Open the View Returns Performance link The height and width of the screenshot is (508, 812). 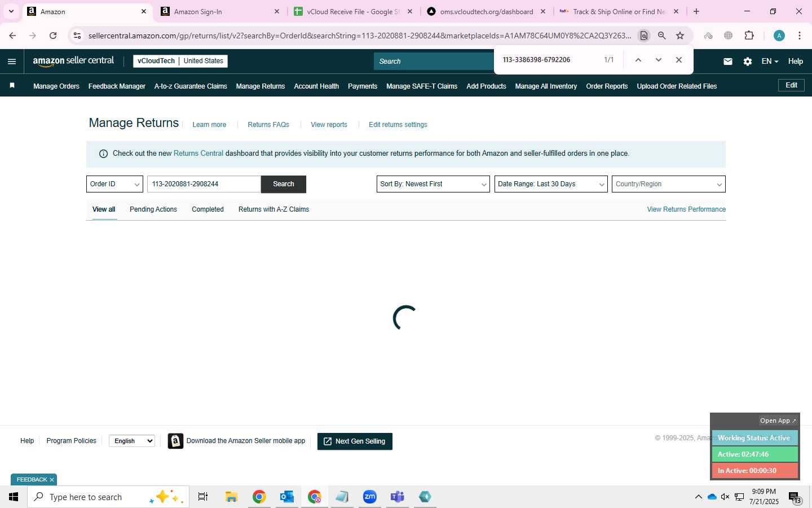click(x=686, y=209)
